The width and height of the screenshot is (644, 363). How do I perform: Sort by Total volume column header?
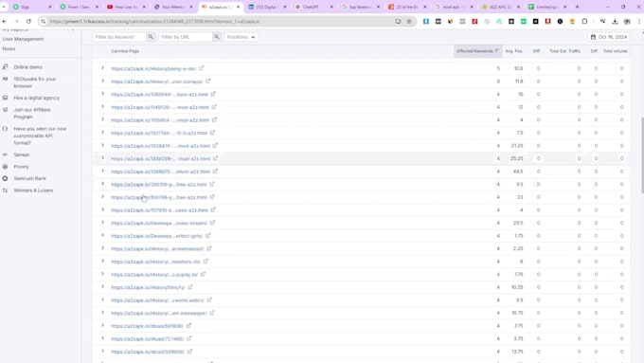[x=615, y=51]
